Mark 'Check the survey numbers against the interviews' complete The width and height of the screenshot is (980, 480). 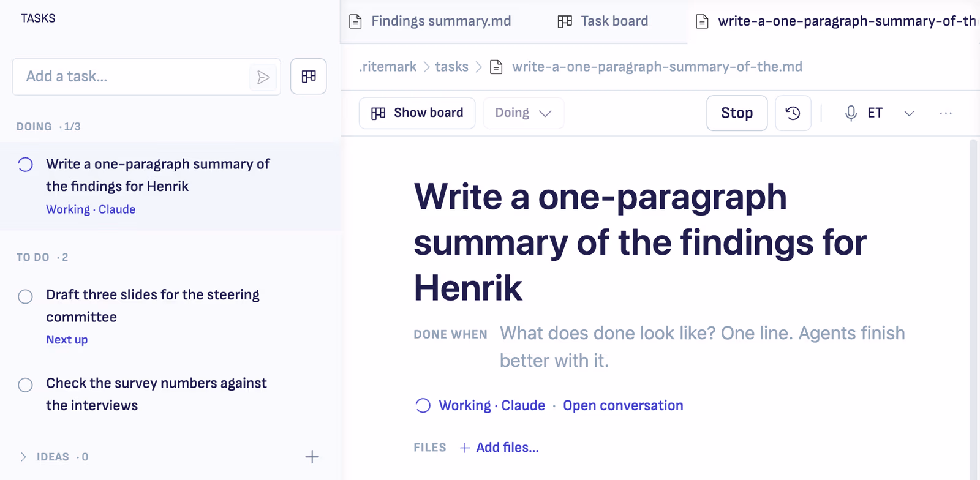tap(25, 385)
